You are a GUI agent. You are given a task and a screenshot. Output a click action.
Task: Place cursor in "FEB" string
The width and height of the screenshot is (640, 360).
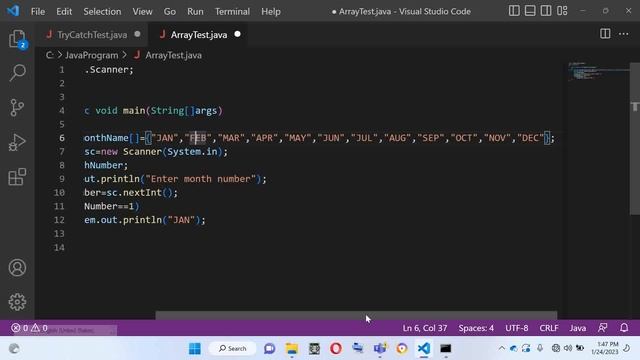198,138
